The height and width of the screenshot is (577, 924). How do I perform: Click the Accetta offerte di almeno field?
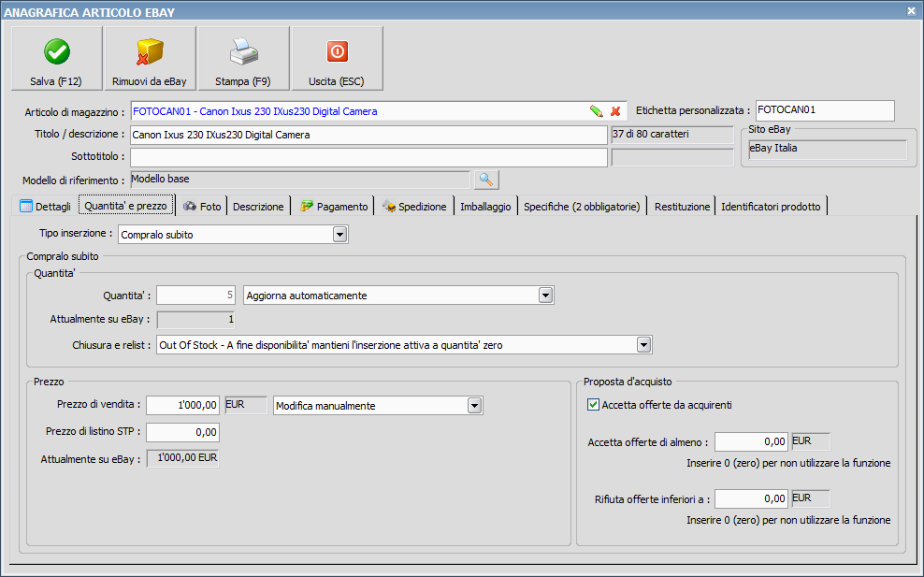[x=751, y=441]
